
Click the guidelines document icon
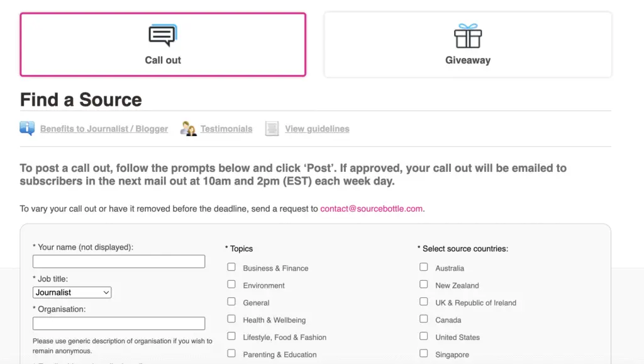(272, 128)
